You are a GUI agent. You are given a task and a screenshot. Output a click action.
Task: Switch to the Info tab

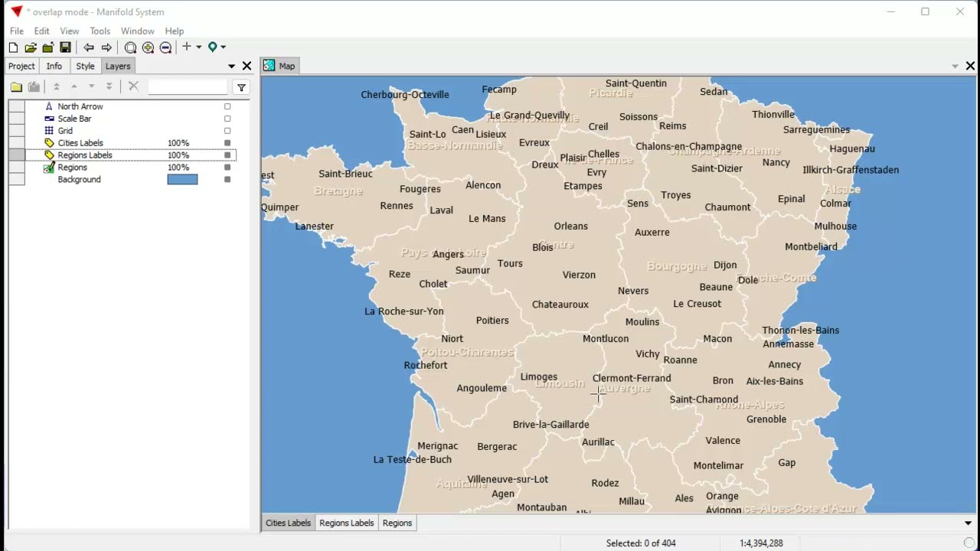point(54,67)
